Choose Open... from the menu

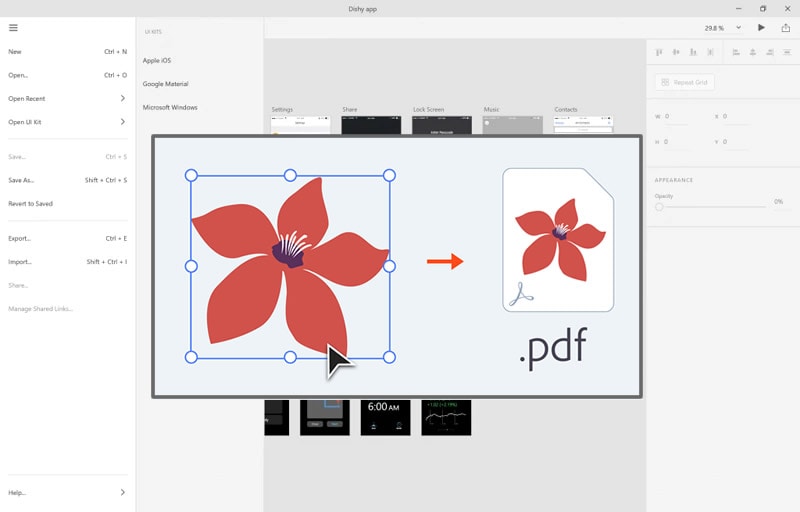(67, 75)
